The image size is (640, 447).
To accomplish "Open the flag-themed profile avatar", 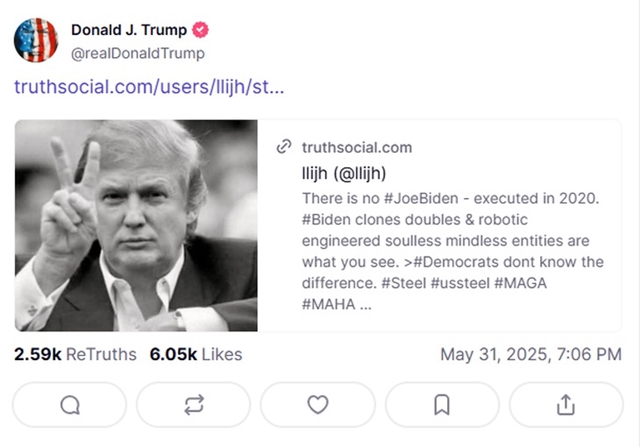I will (x=36, y=40).
